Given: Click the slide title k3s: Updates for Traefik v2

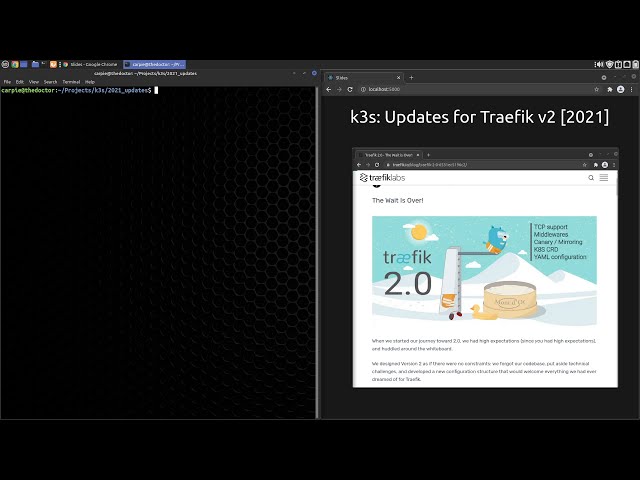Looking at the screenshot, I should [479, 117].
